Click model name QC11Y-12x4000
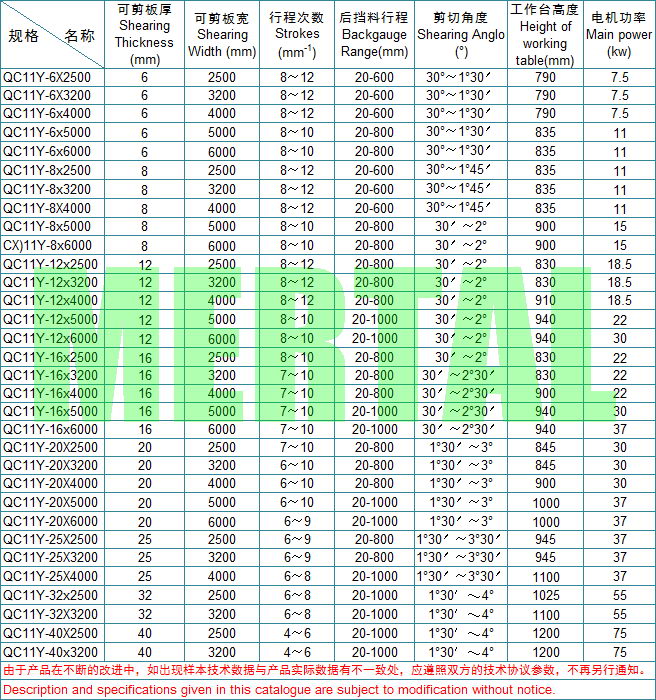 (x=50, y=300)
